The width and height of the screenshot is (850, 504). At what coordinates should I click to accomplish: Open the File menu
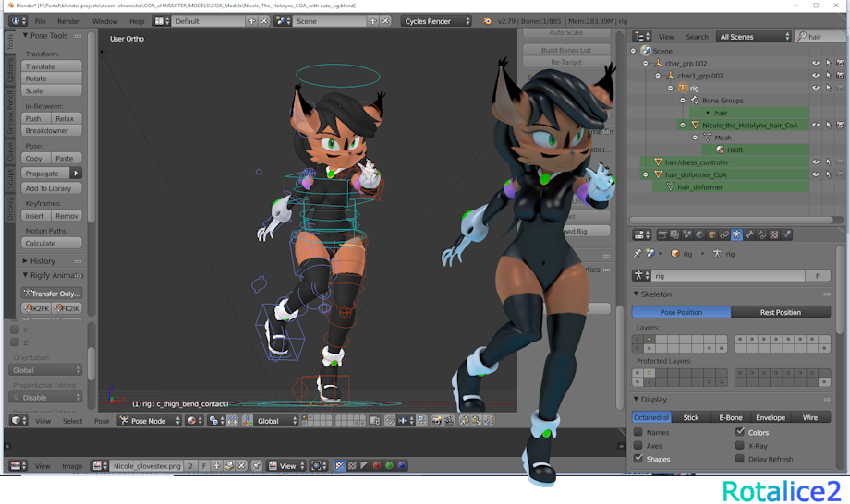pyautogui.click(x=40, y=21)
